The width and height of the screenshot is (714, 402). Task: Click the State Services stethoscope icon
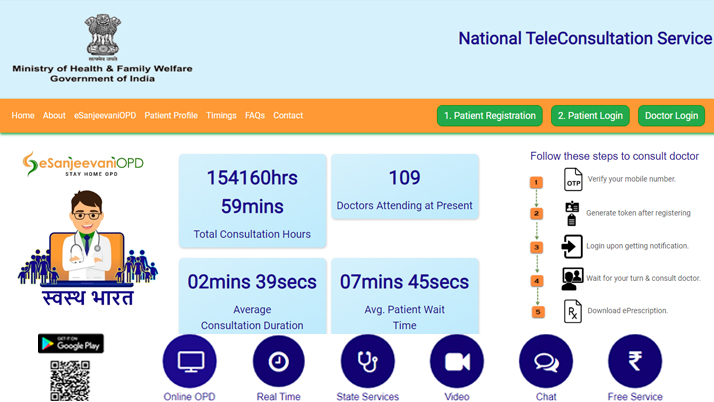click(x=367, y=361)
